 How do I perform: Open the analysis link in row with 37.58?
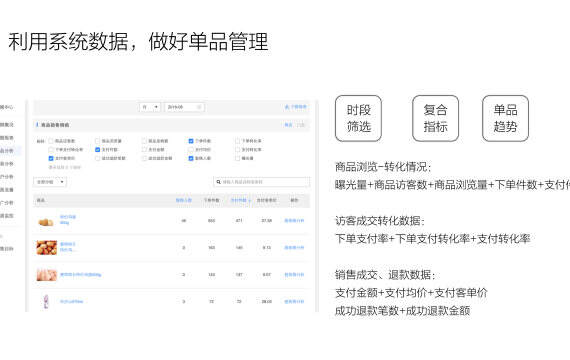tap(294, 220)
